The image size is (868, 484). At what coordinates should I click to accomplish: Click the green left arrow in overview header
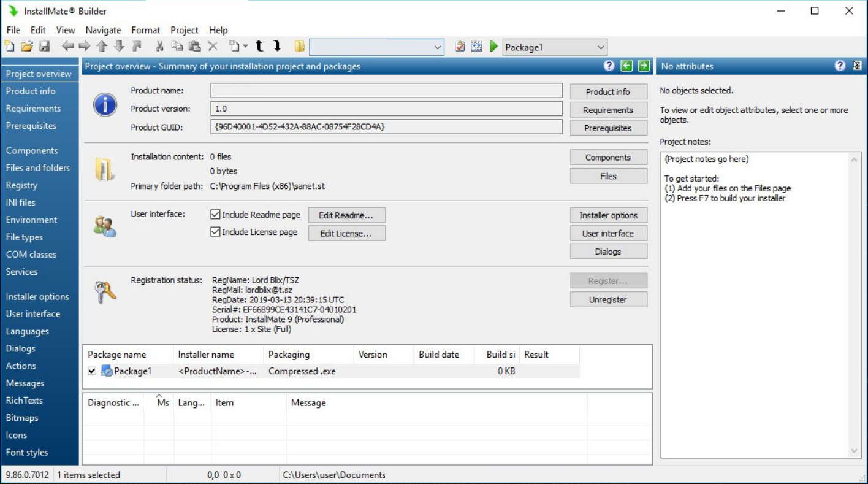tap(626, 66)
